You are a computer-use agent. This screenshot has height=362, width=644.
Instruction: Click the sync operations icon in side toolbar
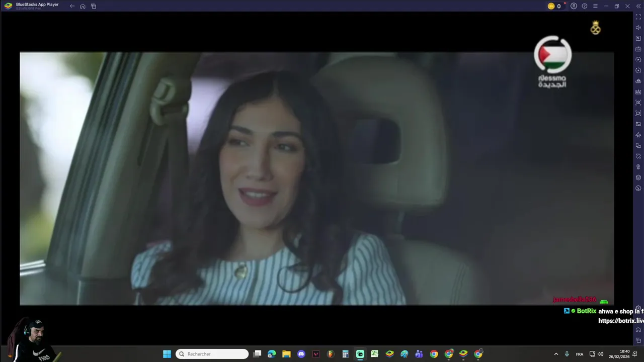click(638, 60)
